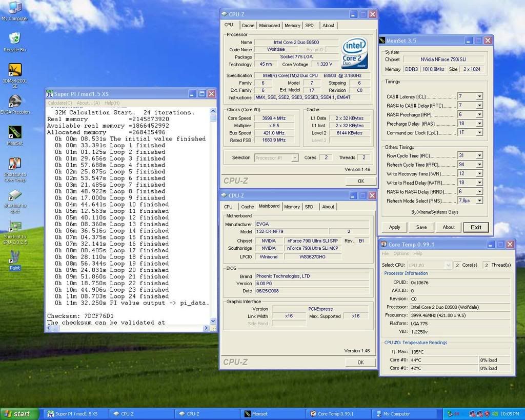Click the system tray clock showing 10:05 PM
Screen dimensions: 525x420
coord(510,414)
